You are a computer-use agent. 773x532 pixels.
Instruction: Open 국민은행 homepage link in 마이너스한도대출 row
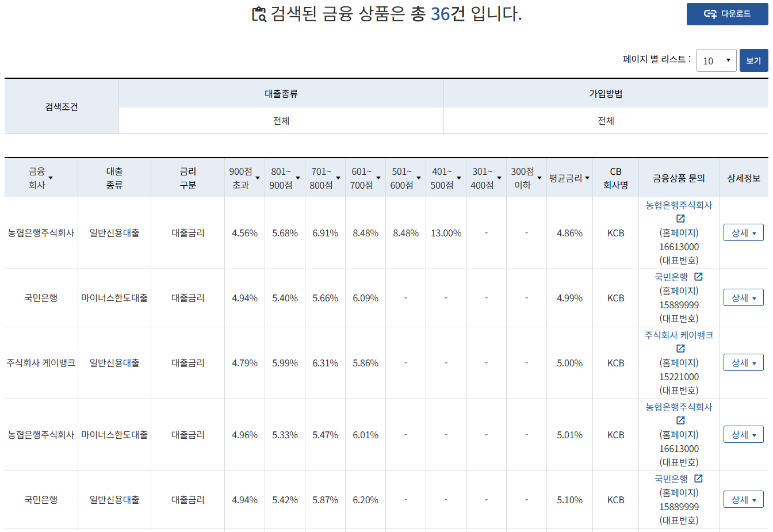tap(671, 277)
